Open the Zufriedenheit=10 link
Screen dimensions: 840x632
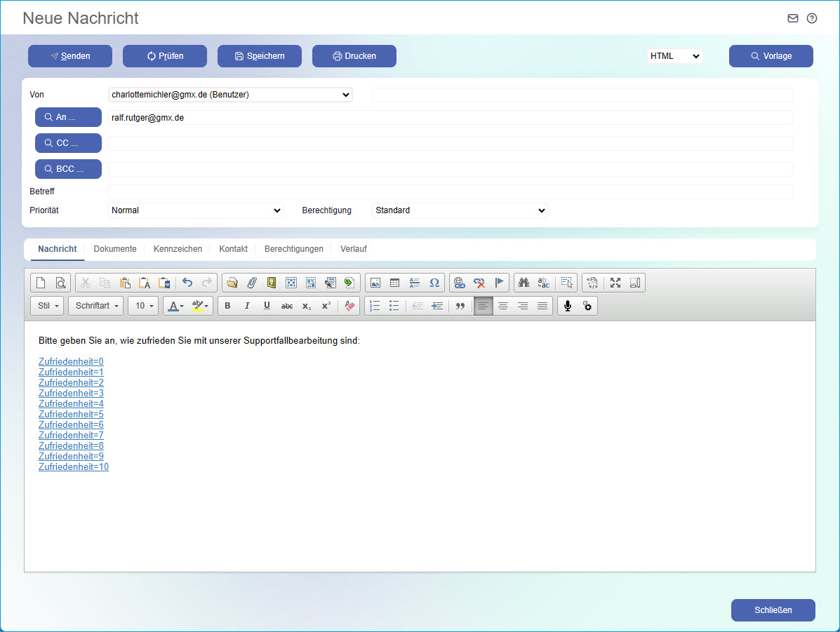click(x=74, y=467)
